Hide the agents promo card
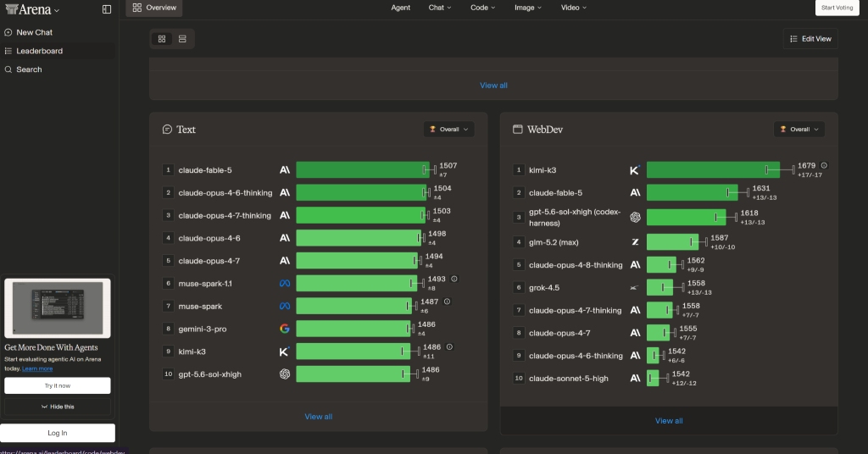This screenshot has width=868, height=454. [58, 407]
